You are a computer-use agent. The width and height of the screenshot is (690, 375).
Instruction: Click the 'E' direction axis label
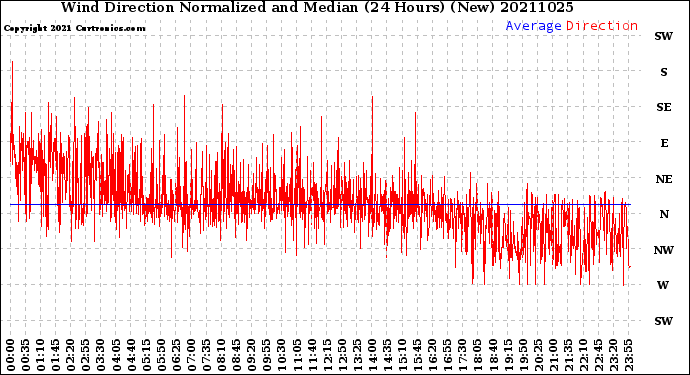pos(664,143)
